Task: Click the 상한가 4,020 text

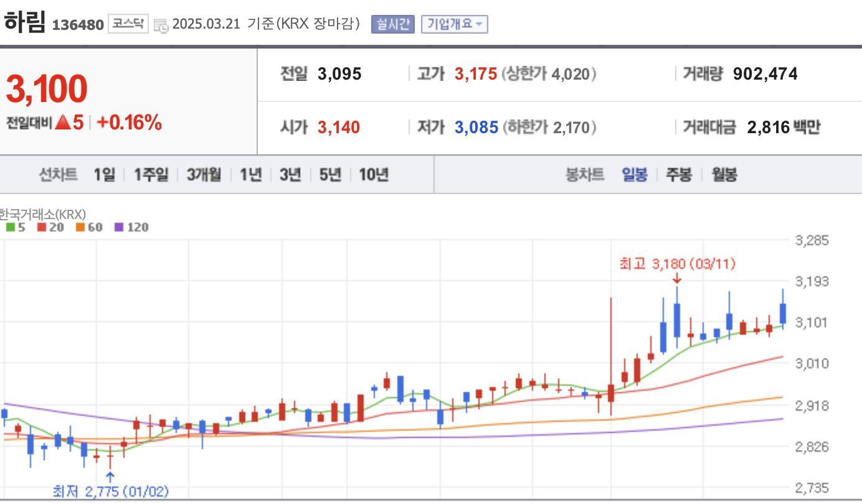Action: tap(549, 74)
